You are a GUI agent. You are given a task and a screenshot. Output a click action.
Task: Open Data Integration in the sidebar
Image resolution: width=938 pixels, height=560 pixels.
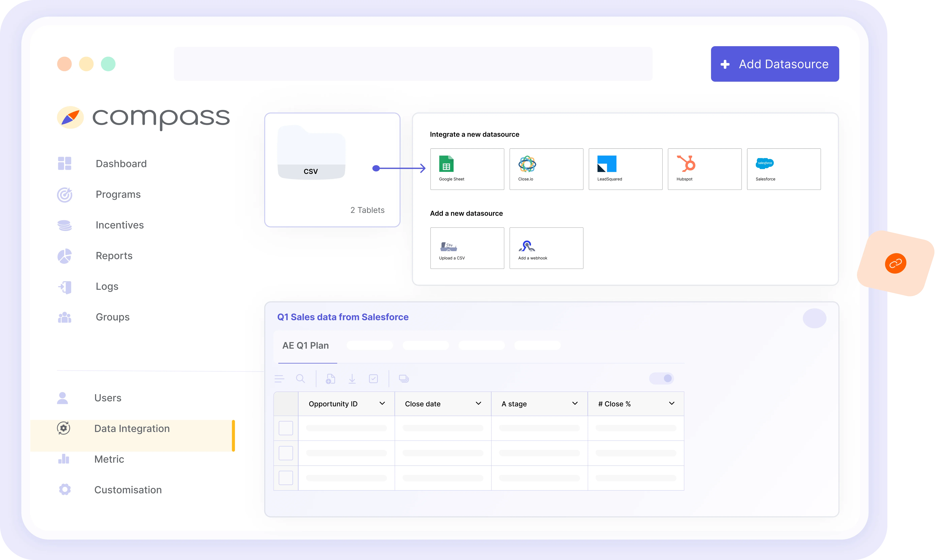132,428
